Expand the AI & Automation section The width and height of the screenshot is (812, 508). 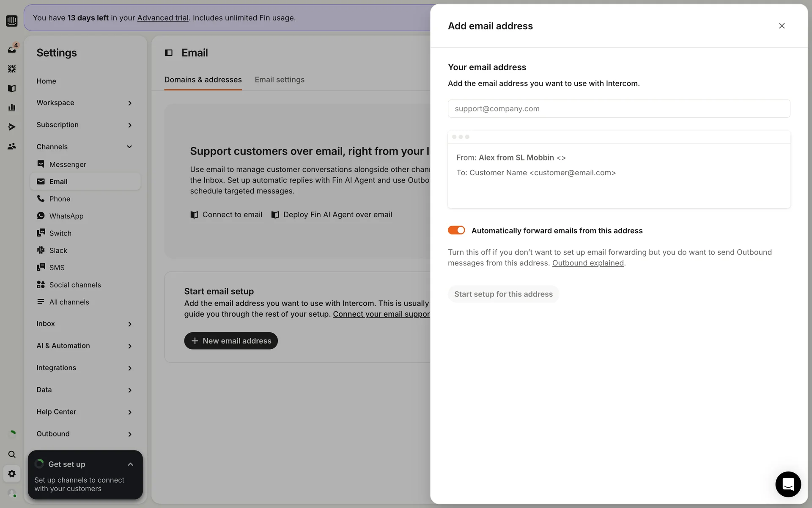[x=85, y=346]
